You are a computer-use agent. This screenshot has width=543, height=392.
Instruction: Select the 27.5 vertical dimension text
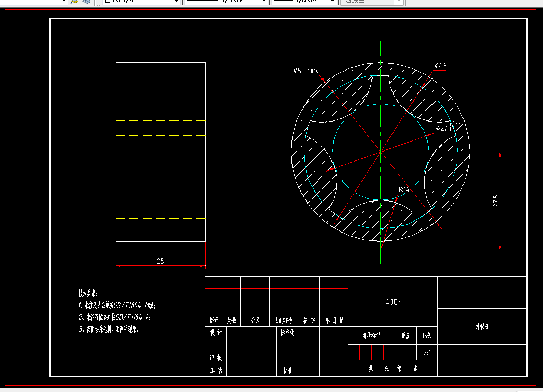point(496,201)
